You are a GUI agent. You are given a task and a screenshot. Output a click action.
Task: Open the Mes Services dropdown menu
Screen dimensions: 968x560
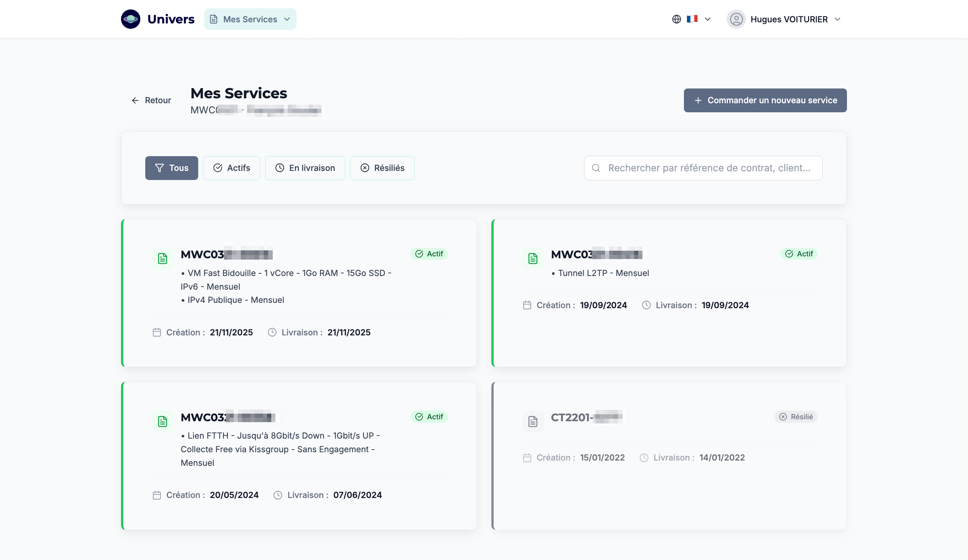(250, 19)
